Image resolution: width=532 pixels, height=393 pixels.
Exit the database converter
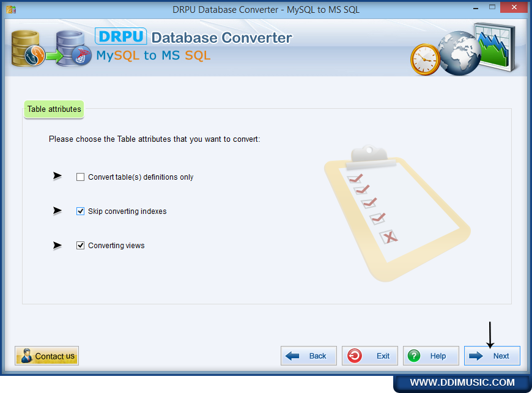click(x=370, y=356)
